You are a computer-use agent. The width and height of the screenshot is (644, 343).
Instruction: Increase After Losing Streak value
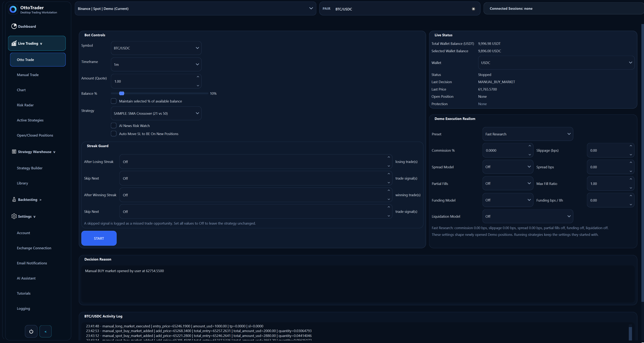(x=389, y=157)
